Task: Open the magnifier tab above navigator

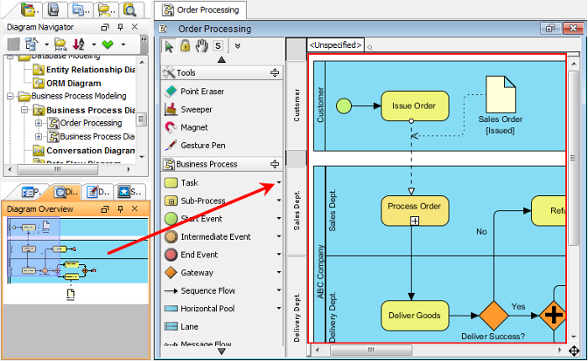Action: 130,10
